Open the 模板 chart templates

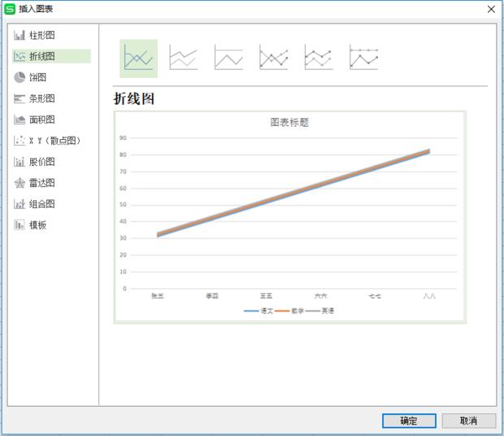[37, 225]
